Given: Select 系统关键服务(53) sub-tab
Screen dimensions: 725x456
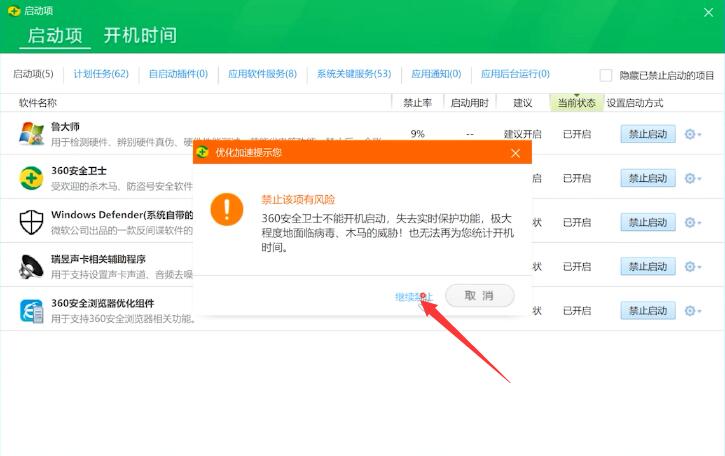Looking at the screenshot, I should pos(354,74).
